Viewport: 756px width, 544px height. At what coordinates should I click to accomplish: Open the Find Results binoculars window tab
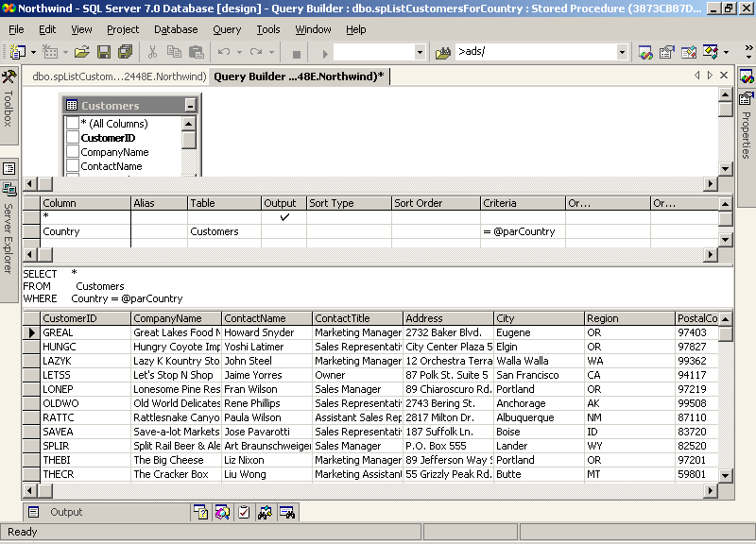[x=287, y=512]
